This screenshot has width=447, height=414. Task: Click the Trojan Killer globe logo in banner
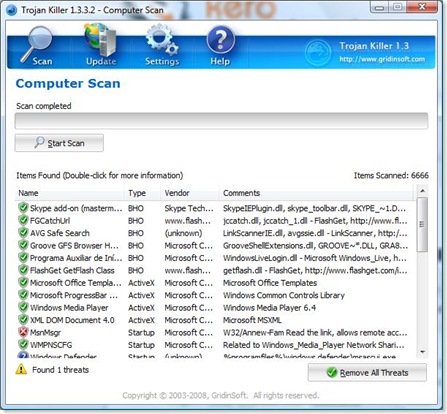[318, 53]
